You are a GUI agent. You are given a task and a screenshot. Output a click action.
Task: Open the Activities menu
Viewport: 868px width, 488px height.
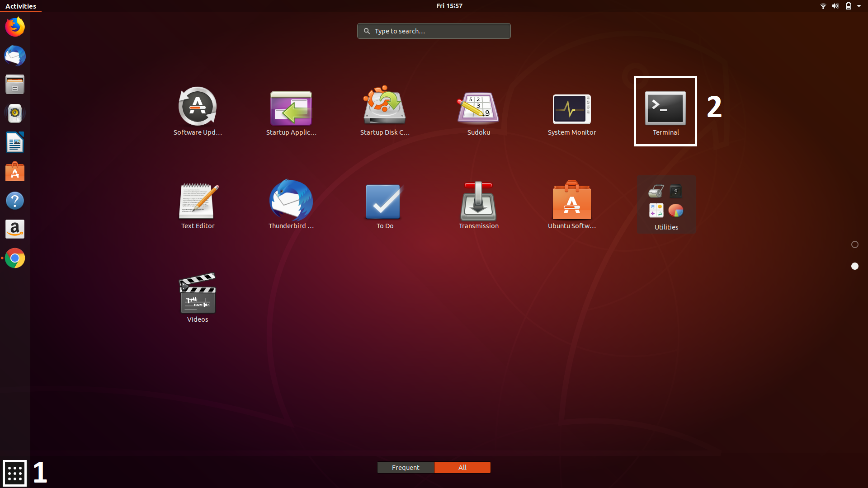(20, 6)
